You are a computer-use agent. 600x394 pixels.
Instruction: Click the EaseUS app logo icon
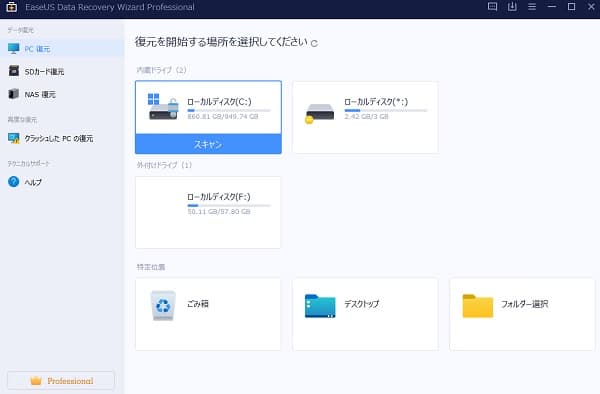(11, 7)
